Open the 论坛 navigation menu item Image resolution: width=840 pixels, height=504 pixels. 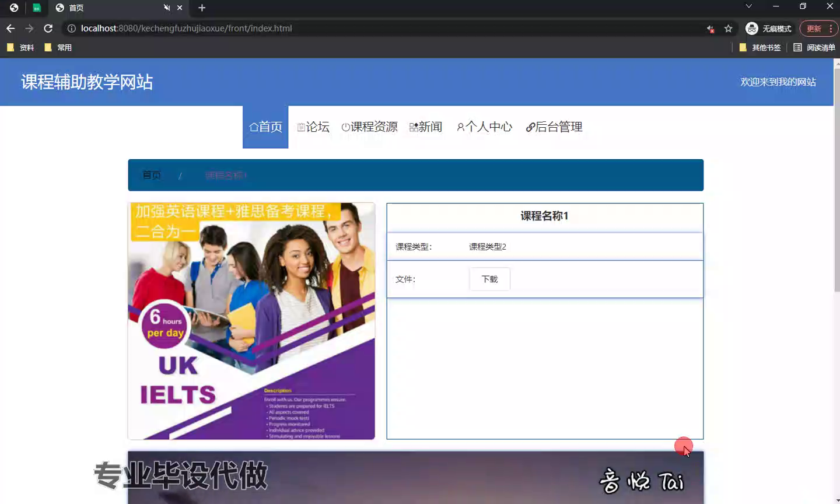(313, 127)
